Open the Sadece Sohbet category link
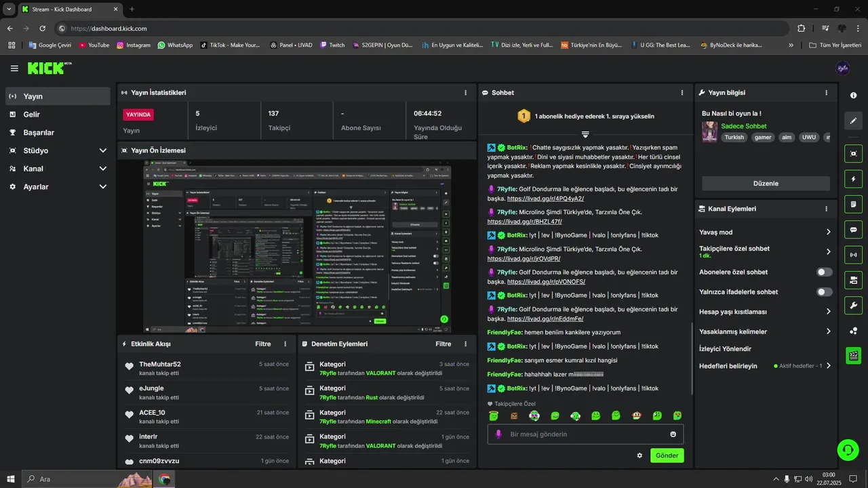868x488 pixels. (744, 126)
